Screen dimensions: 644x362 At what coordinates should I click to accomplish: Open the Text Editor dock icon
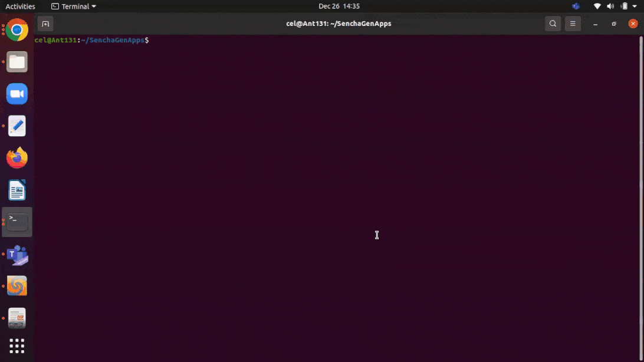coord(17,126)
